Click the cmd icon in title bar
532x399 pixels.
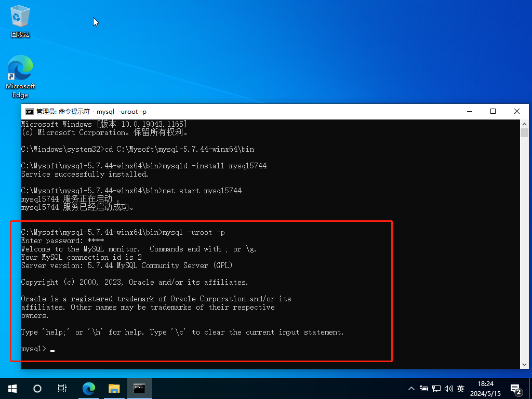[30, 112]
